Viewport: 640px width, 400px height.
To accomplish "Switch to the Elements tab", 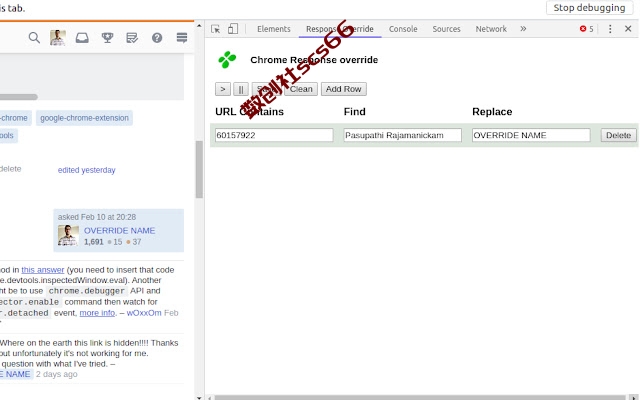I will coord(274,29).
